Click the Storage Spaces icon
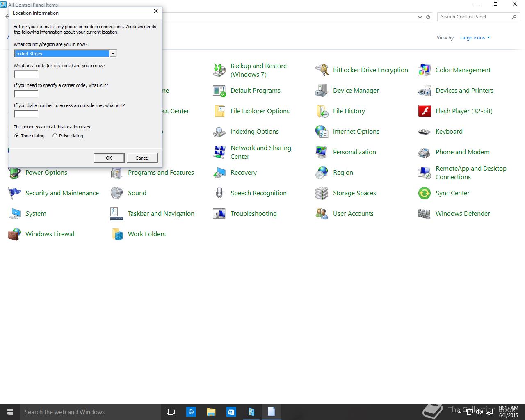Screen dimensions: 525x420 click(x=322, y=193)
